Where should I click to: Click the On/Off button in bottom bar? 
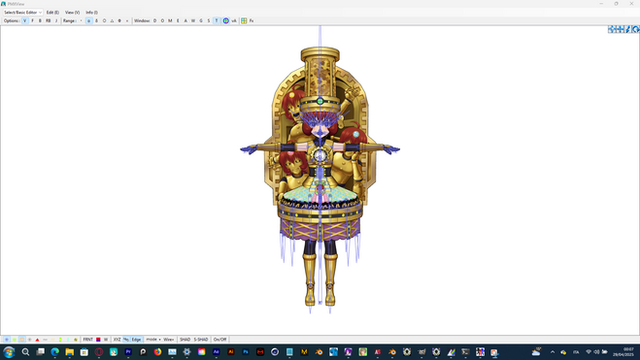[x=220, y=340]
